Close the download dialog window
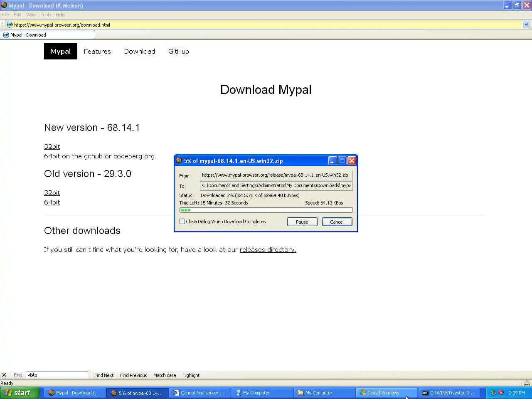 [x=352, y=160]
